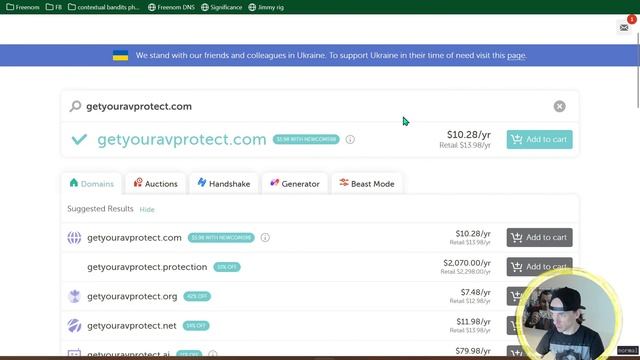Screen dimensions: 640x360
Task: Click the $10.28/yr price of top result
Action: click(469, 135)
